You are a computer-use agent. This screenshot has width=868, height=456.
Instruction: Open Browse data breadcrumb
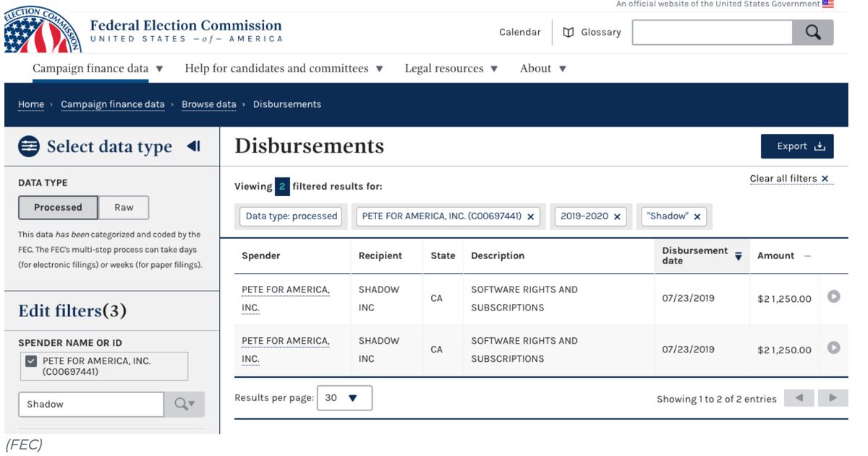[x=209, y=104]
